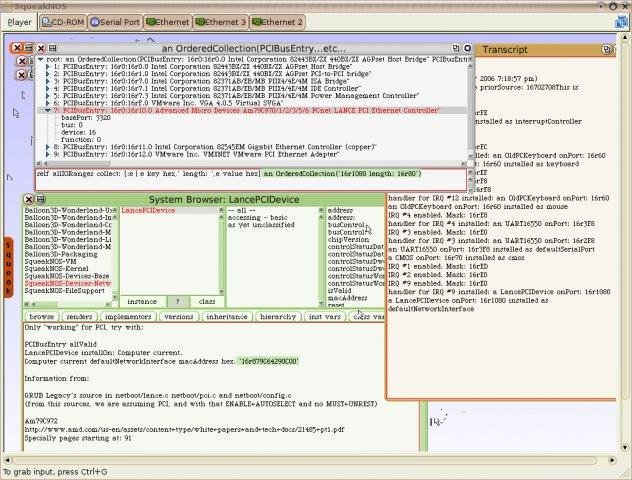This screenshot has width=632, height=480.
Task: Select the isValid method
Action: 339,291
